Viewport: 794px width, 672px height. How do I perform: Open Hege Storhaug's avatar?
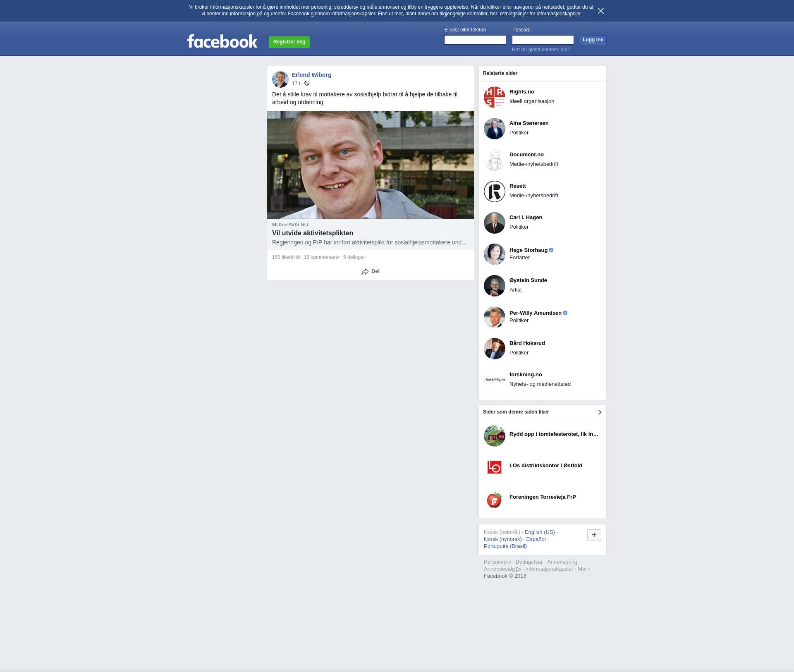(x=495, y=254)
